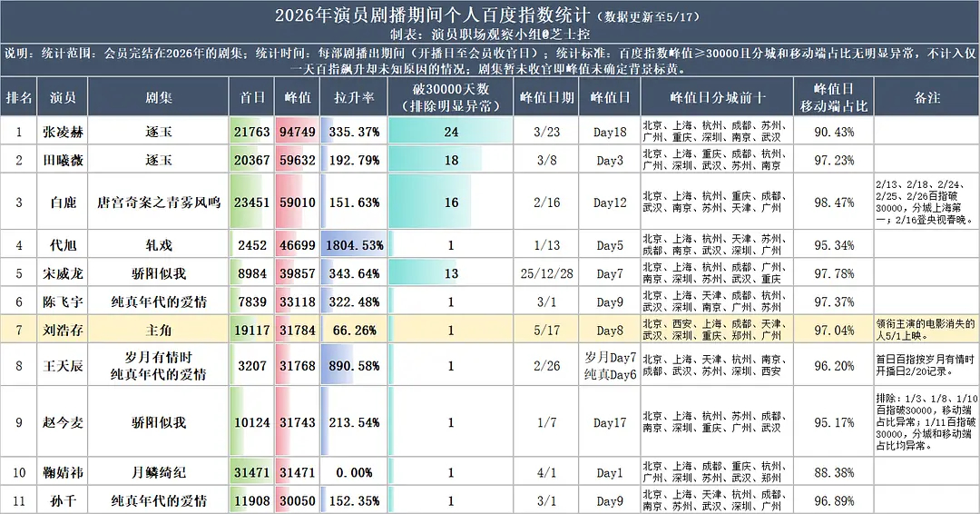Click the title 2026年演员剧播期间个人百度指数统计
This screenshot has height=514, width=980.
pos(433,15)
